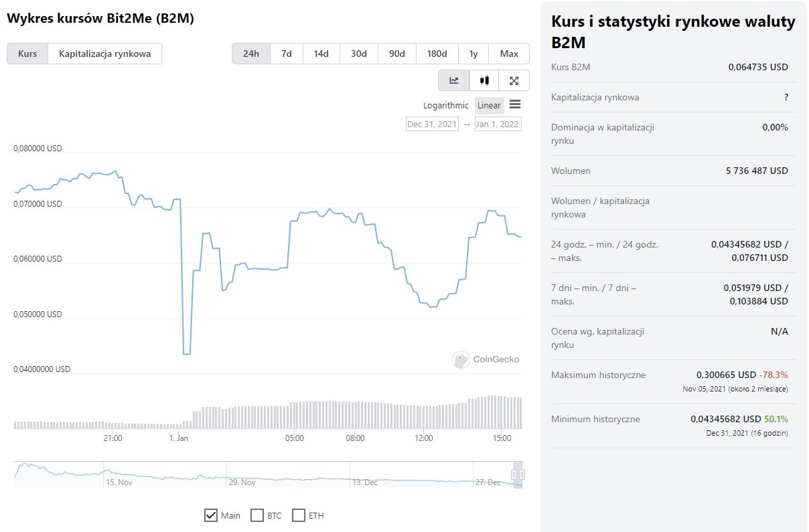The width and height of the screenshot is (809, 532).
Task: Click the 21:00 time axis label
Action: [113, 438]
